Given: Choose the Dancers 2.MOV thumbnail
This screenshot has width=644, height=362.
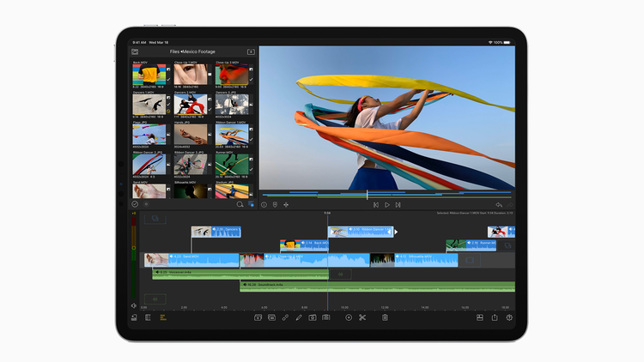Looking at the screenshot, I should click(x=191, y=105).
